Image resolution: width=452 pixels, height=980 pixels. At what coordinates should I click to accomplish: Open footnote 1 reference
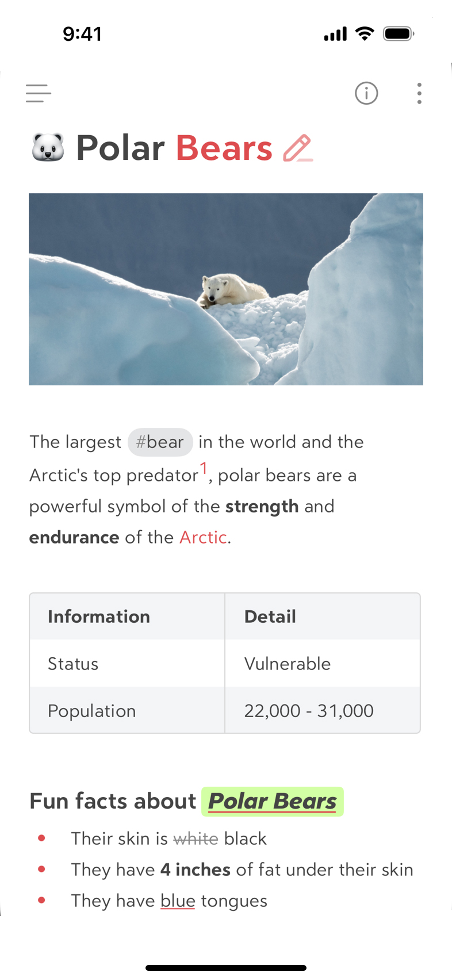point(204,468)
